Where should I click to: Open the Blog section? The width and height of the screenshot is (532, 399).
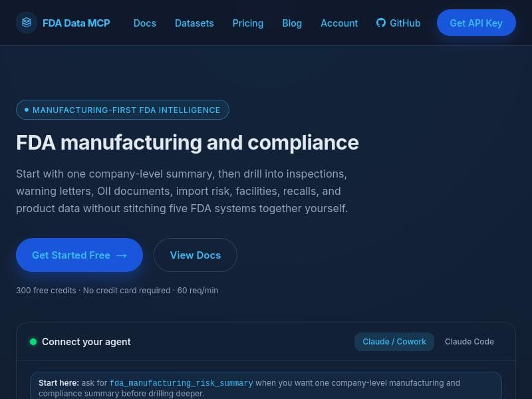tap(292, 23)
